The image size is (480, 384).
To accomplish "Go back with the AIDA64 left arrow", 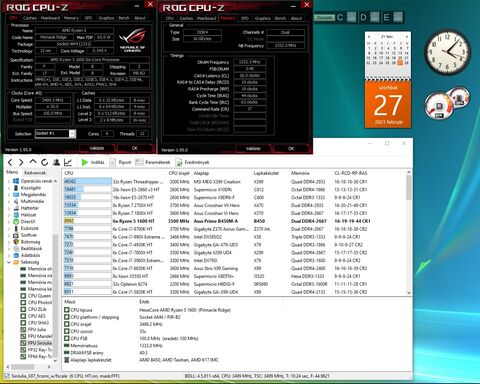I will click(10, 162).
